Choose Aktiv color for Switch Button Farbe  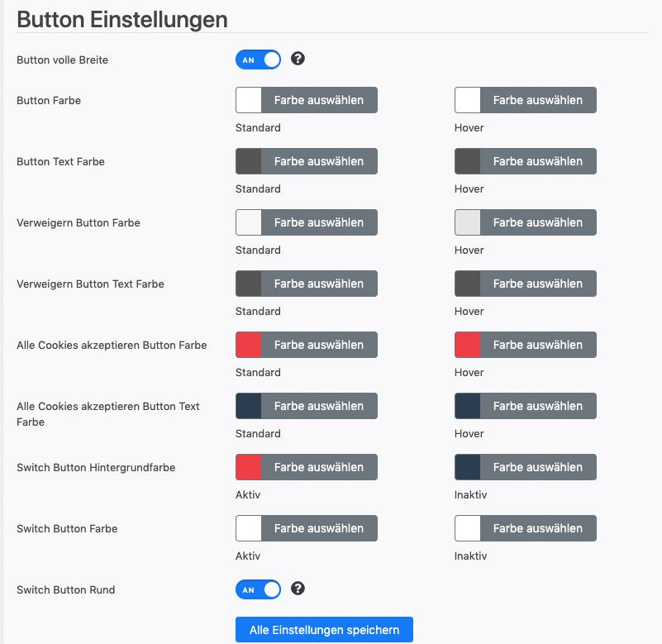[307, 529]
